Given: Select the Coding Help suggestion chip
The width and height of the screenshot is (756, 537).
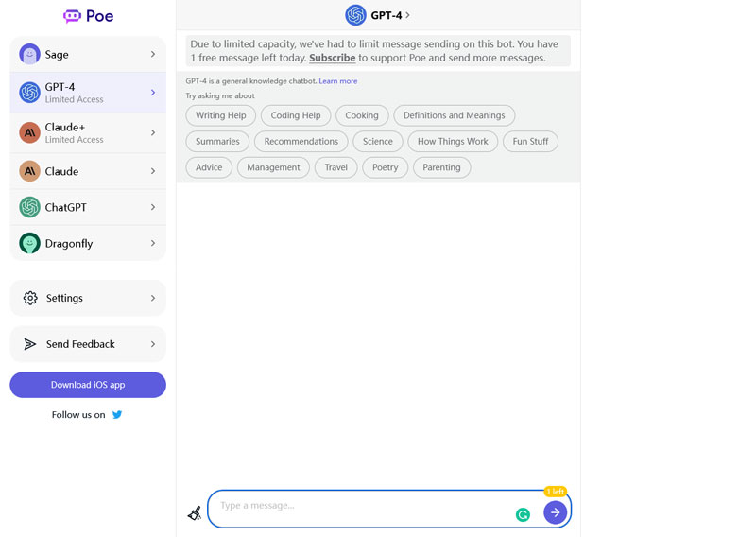Looking at the screenshot, I should (x=296, y=115).
